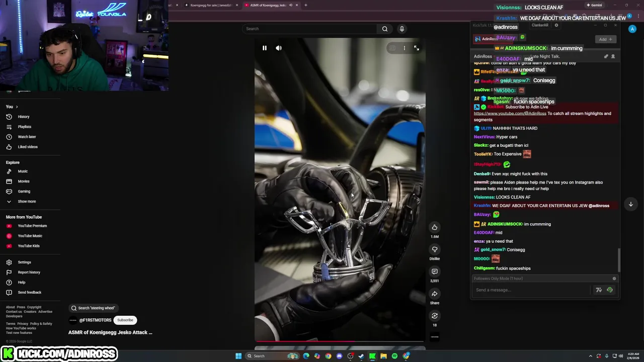This screenshot has height=362, width=644.
Task: Open Discord from the taskbar
Action: (339, 356)
